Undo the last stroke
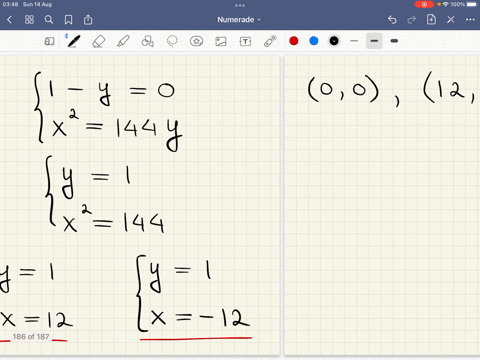Viewport: 480px width, 360px height. tap(392, 20)
